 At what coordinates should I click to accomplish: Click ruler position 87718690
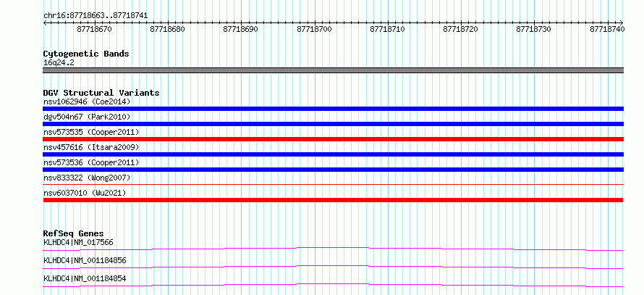[241, 29]
